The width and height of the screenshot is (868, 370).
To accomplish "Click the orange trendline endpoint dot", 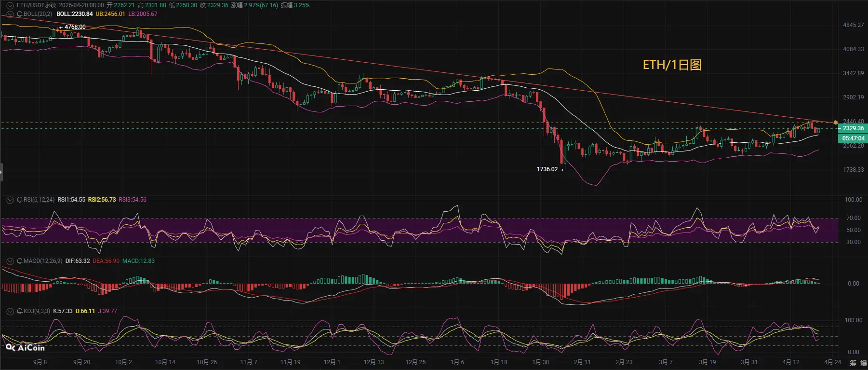I will (x=836, y=123).
